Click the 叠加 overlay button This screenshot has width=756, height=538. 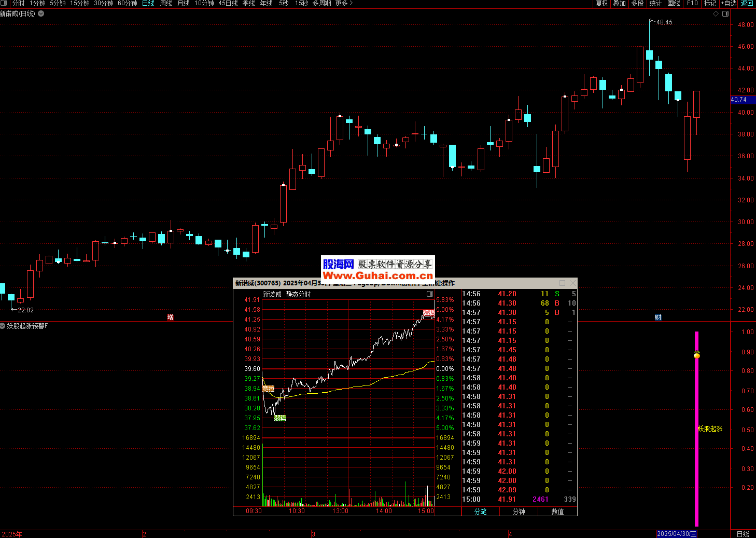pyautogui.click(x=620, y=3)
